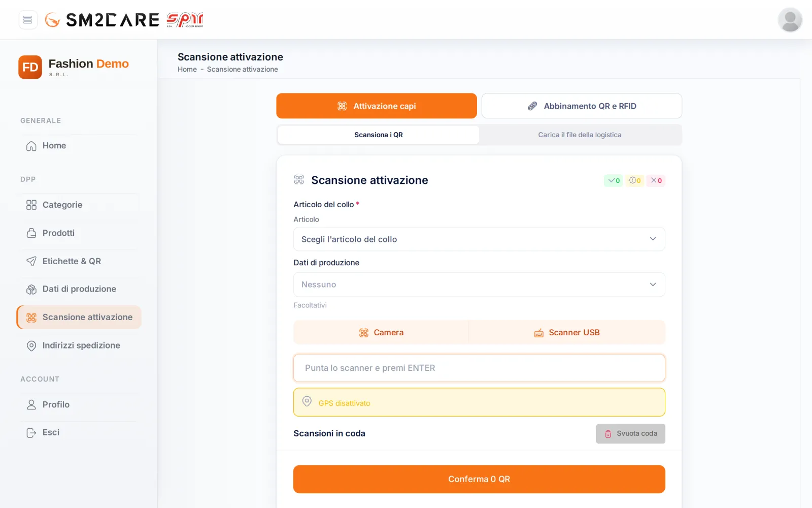Open the user avatar menu
This screenshot has height=508, width=812.
[790, 20]
